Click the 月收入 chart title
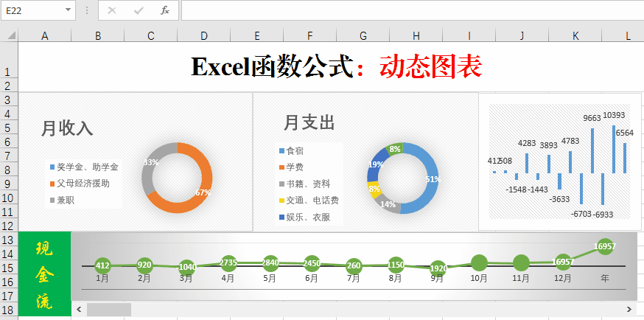The image size is (644, 320). point(67,128)
